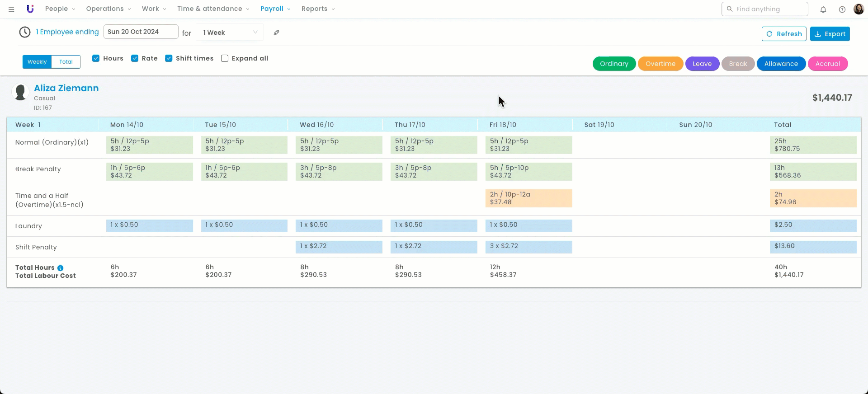Open Aliza Ziemann's profile link

(x=66, y=88)
